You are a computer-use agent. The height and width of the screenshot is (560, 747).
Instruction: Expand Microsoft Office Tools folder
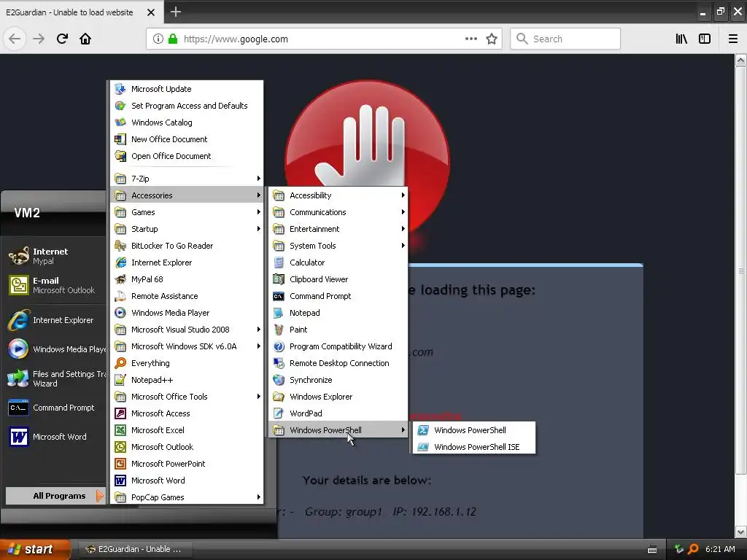tap(187, 397)
